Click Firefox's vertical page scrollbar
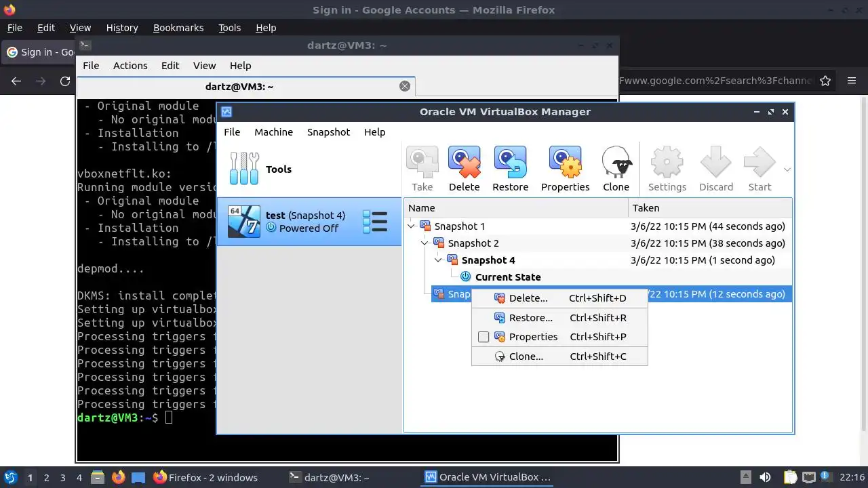Image resolution: width=868 pixels, height=488 pixels. tap(863, 263)
